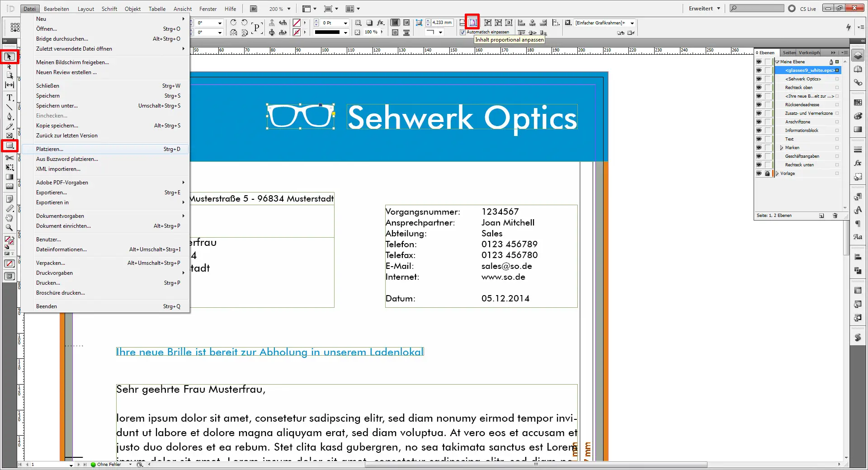868x470 pixels.
Task: Click the CS Live button
Action: coord(803,9)
